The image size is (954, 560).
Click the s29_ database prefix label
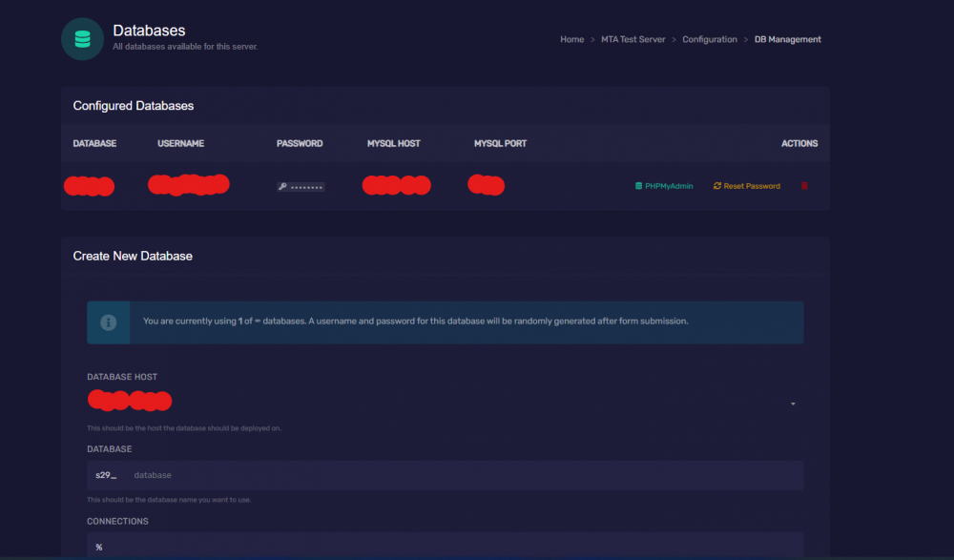pyautogui.click(x=106, y=475)
